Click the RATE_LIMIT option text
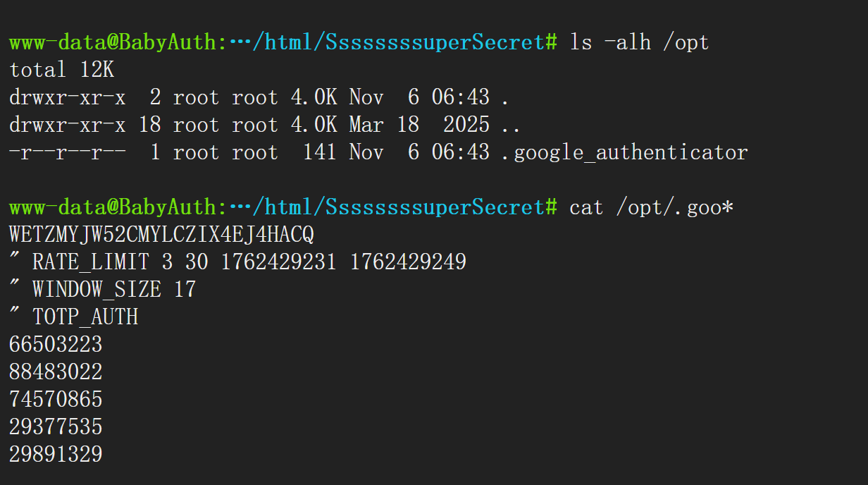The height and width of the screenshot is (485, 868). pyautogui.click(x=91, y=262)
